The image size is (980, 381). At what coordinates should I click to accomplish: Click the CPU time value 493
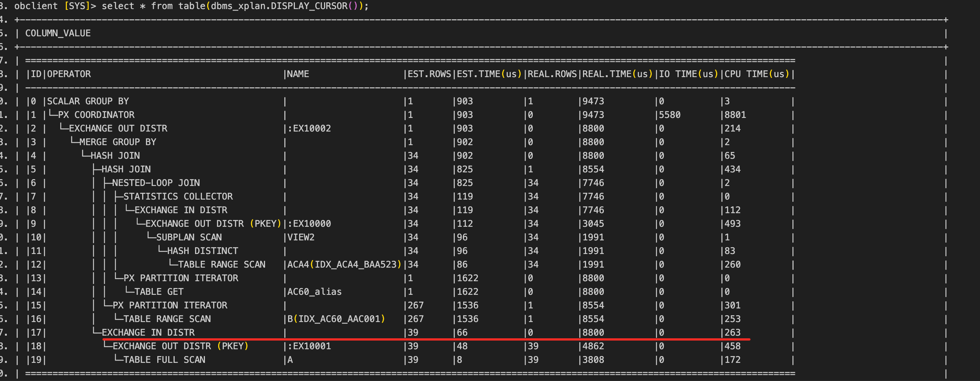click(x=733, y=224)
